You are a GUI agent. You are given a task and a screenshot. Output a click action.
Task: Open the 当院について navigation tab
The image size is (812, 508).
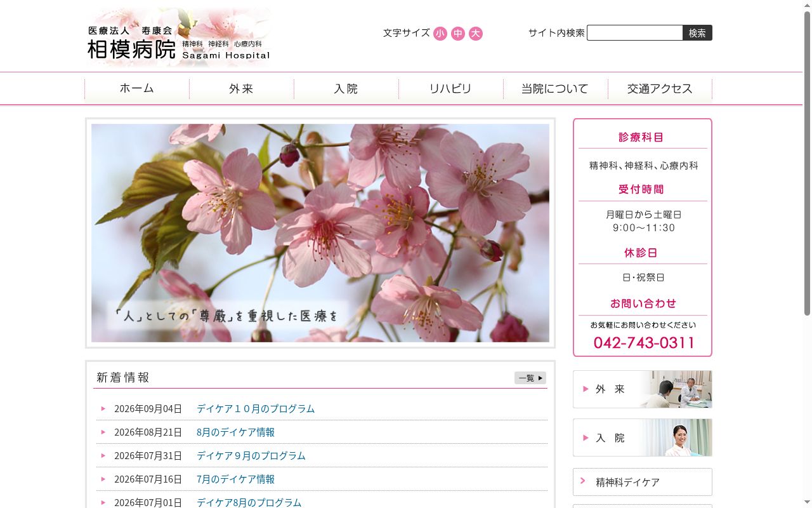[556, 89]
